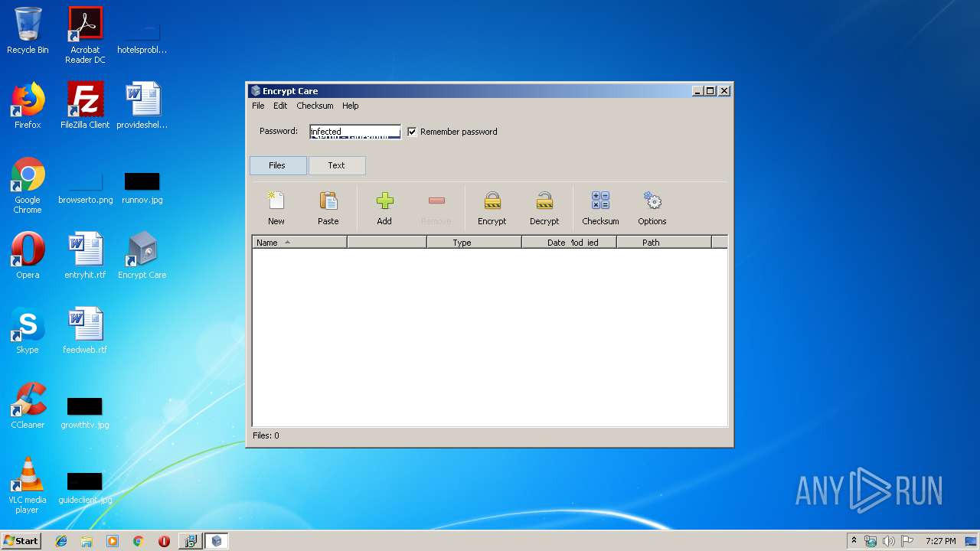Screen dimensions: 980x551
Task: Open the volume control in tray
Action: coord(889,541)
